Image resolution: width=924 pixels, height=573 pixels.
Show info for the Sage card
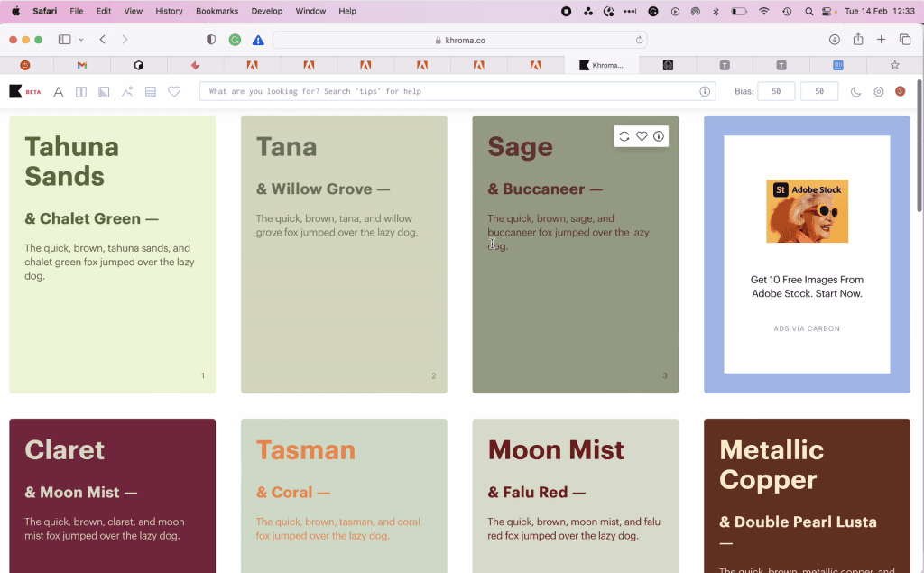658,136
